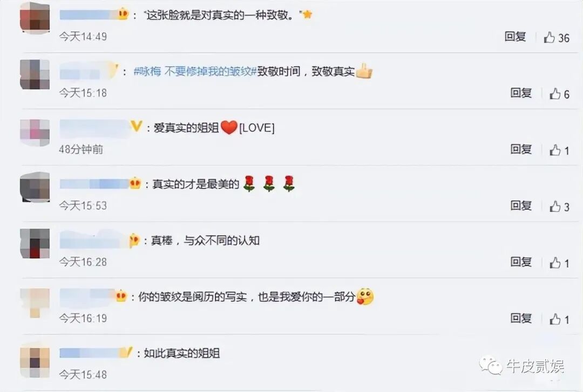
Task: Open the red-brown avatar of first commenter
Action: [35, 17]
